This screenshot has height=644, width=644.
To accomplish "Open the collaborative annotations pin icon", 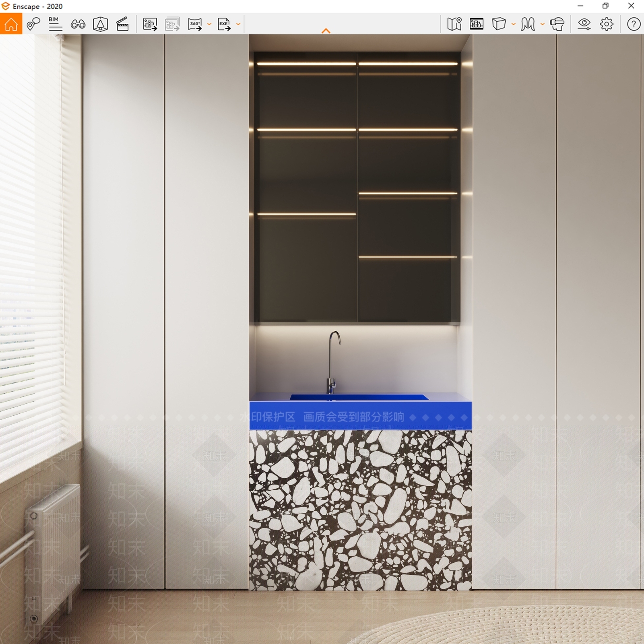I will [x=33, y=24].
